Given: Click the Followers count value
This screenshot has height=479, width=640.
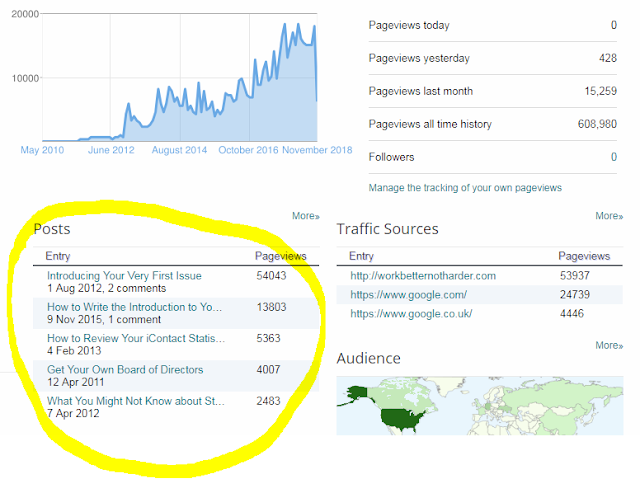Looking at the screenshot, I should 613,157.
